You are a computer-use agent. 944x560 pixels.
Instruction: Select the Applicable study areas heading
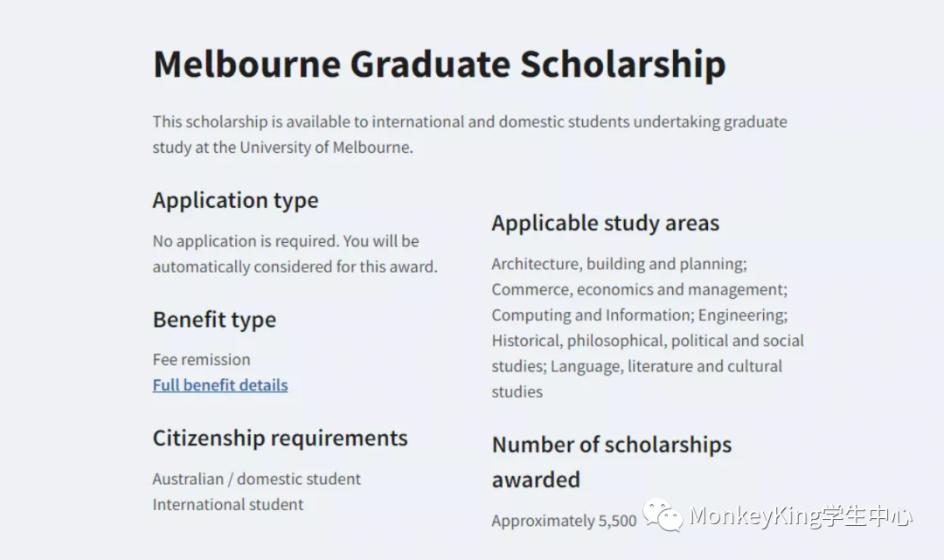tap(605, 223)
